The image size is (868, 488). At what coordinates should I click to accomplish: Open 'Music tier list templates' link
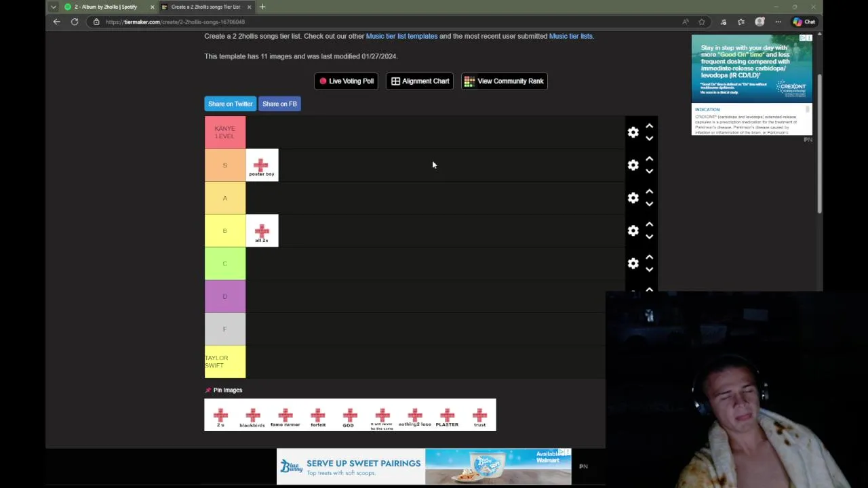[x=401, y=36]
